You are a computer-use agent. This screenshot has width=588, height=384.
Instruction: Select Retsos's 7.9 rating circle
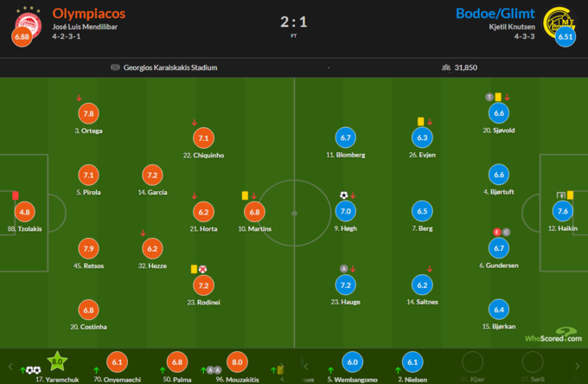(x=88, y=248)
